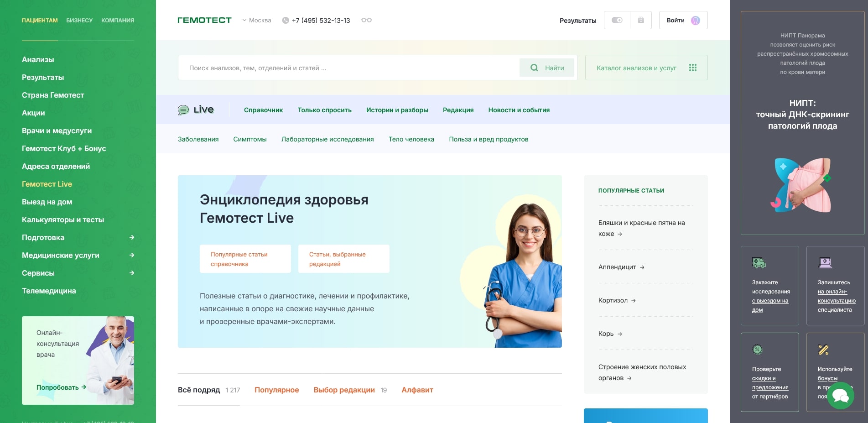The width and height of the screenshot is (868, 423).
Task: Click the percent discount badge icon
Action: tap(757, 350)
